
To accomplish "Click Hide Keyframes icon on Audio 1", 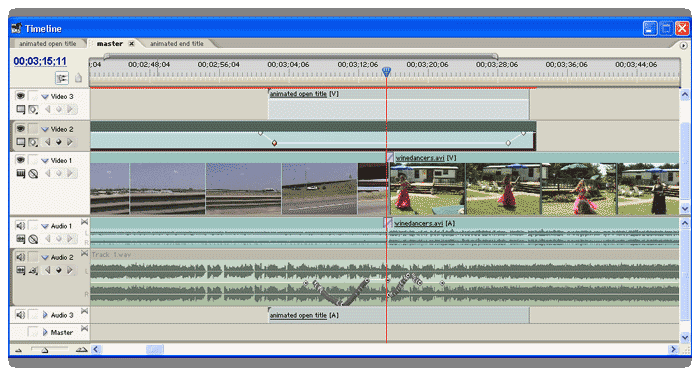I will pyautogui.click(x=33, y=239).
